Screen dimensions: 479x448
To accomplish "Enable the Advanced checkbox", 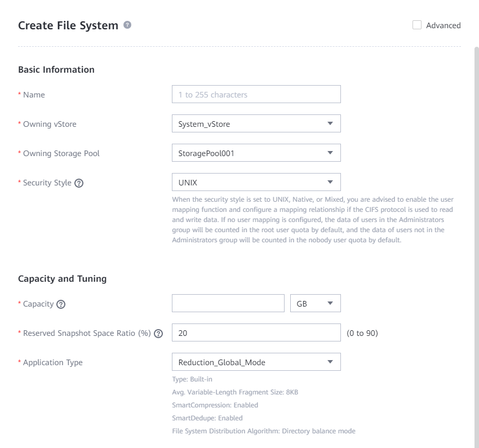I will coord(417,25).
